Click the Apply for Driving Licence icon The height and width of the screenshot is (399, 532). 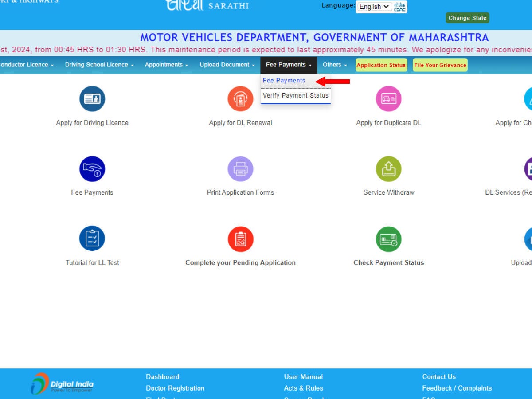(92, 99)
